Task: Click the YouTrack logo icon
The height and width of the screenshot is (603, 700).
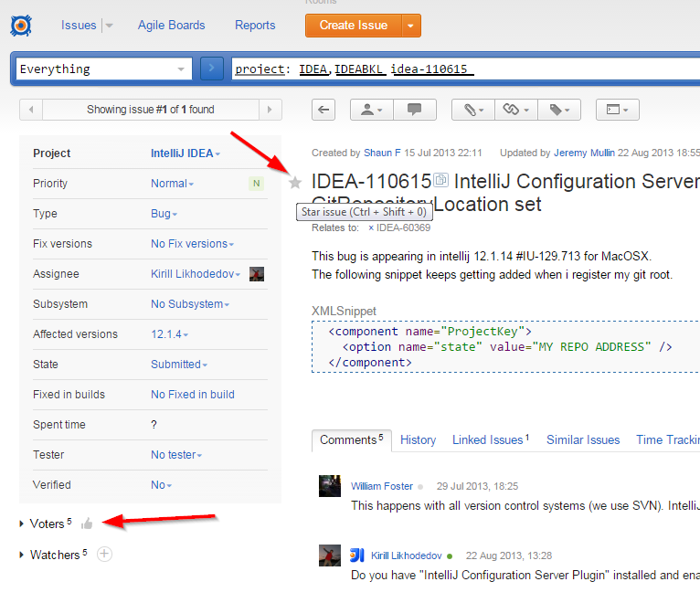Action: point(21,26)
